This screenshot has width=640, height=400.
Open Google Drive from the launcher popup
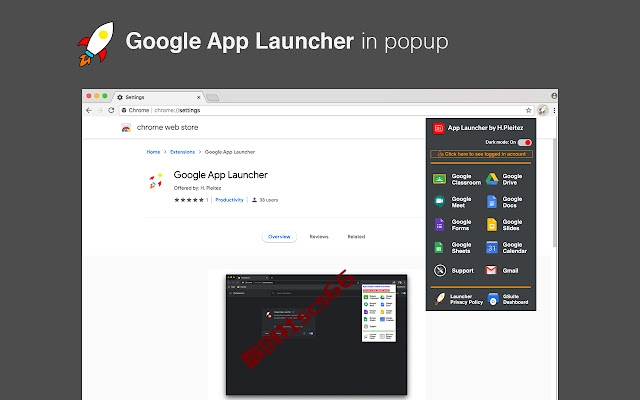tap(504, 179)
